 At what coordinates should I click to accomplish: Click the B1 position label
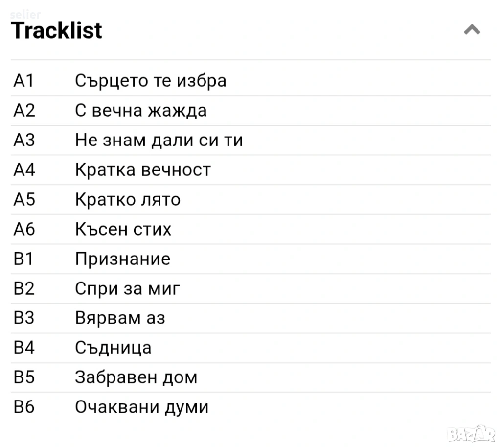click(23, 259)
